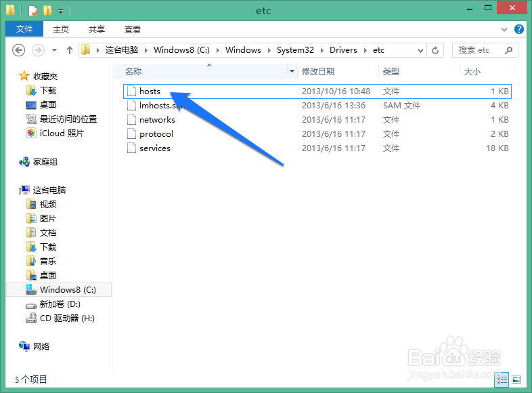Select the lmhosts.sam file icon
This screenshot has width=532, height=393.
131,105
